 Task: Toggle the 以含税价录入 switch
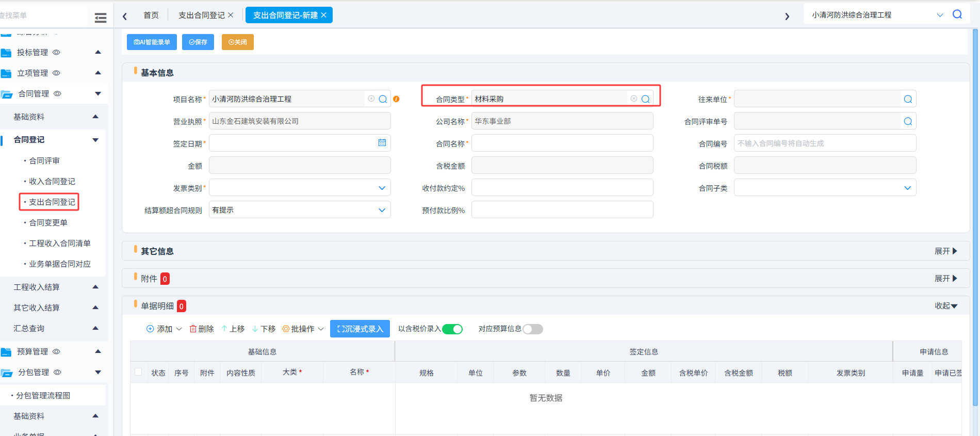pos(452,329)
